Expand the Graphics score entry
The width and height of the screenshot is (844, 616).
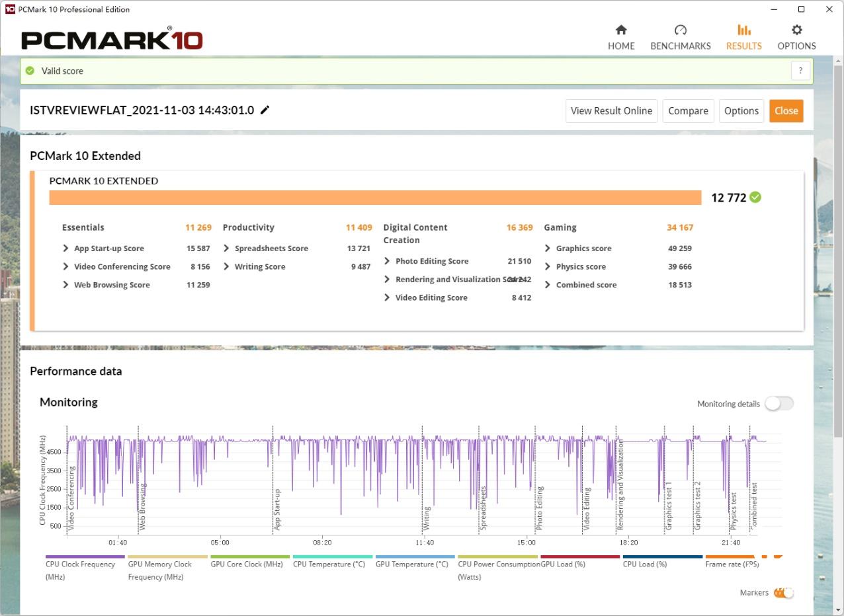[548, 249]
